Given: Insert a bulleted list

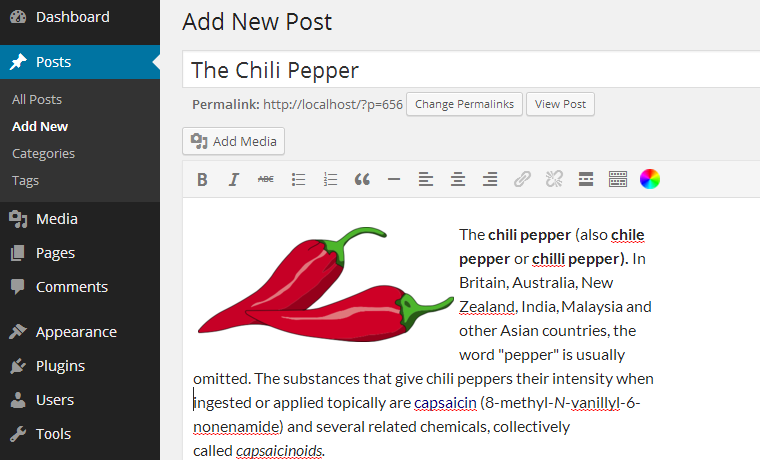Looking at the screenshot, I should click(298, 179).
